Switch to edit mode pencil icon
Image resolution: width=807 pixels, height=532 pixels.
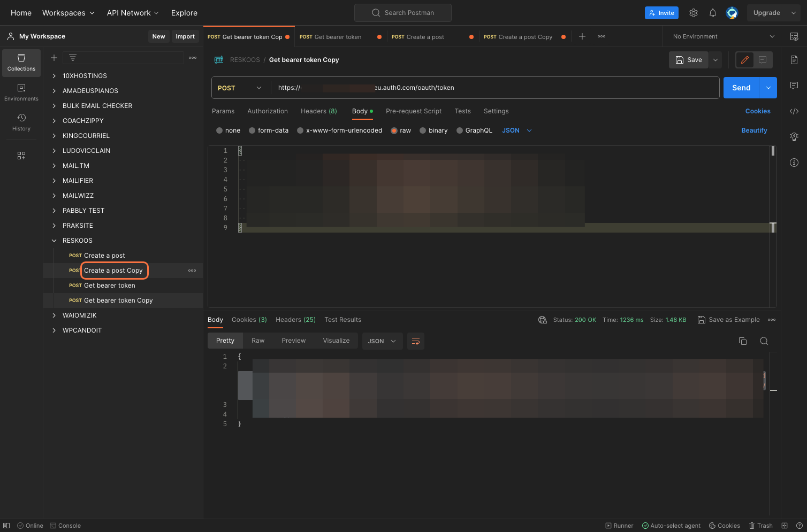[x=745, y=60]
